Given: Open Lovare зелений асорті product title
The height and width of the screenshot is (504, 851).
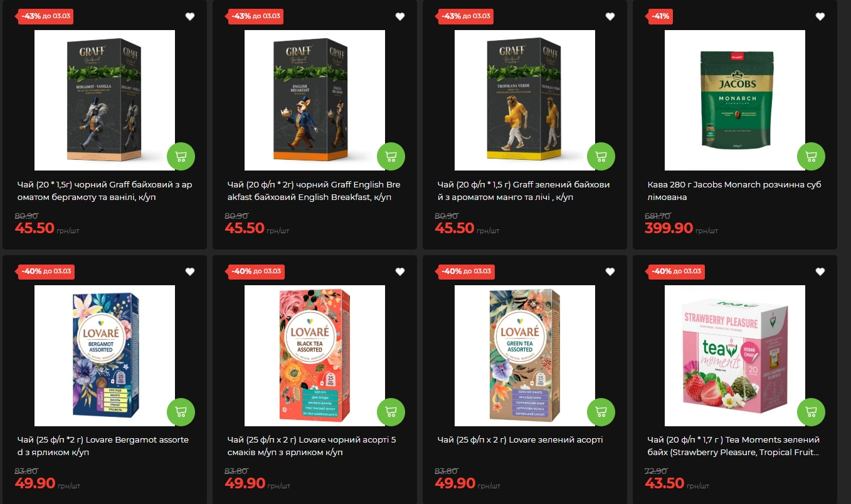Looking at the screenshot, I should coord(520,440).
